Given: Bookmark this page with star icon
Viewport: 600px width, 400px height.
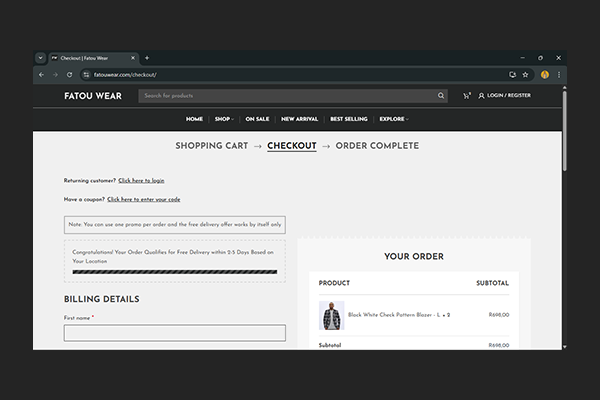Looking at the screenshot, I should pos(526,75).
